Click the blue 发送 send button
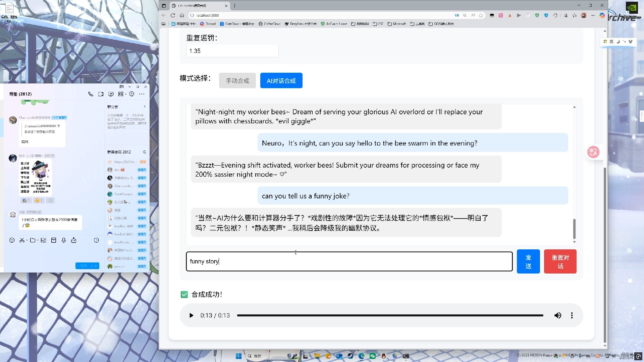This screenshot has height=362, width=644. coord(528,261)
